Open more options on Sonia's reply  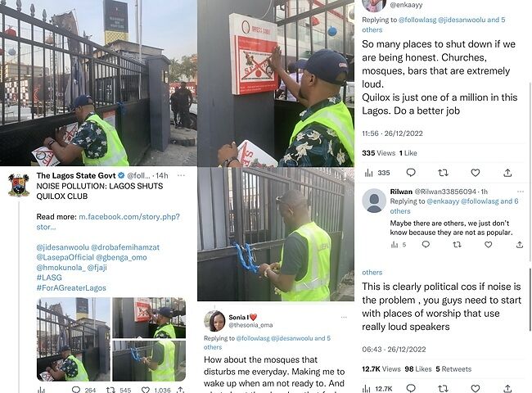(344, 318)
